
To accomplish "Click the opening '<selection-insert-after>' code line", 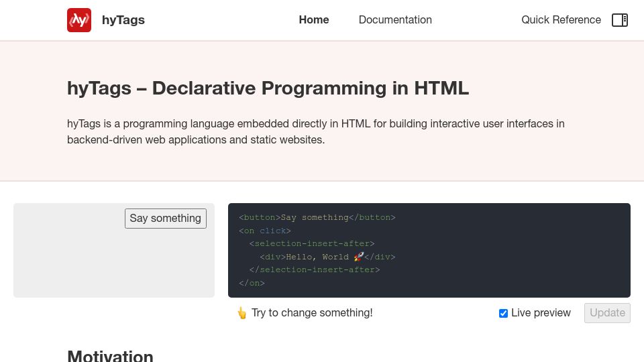I will [x=312, y=244].
